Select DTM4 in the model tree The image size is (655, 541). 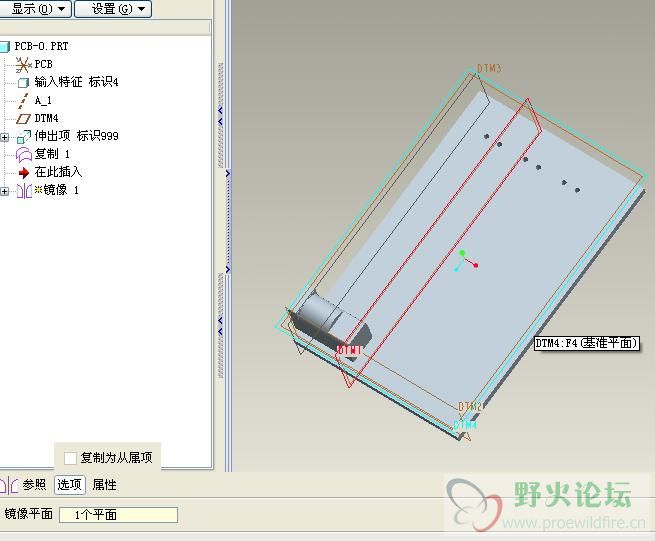click(46, 118)
